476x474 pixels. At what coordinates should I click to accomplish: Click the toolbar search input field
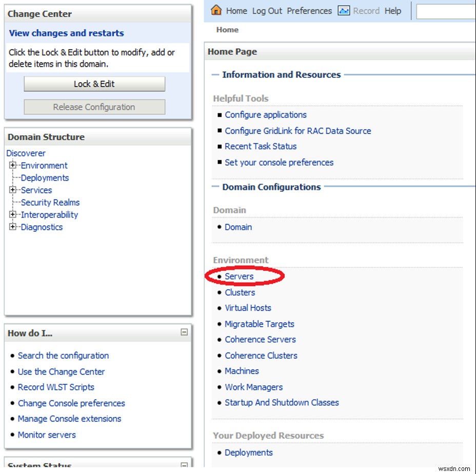click(x=446, y=11)
